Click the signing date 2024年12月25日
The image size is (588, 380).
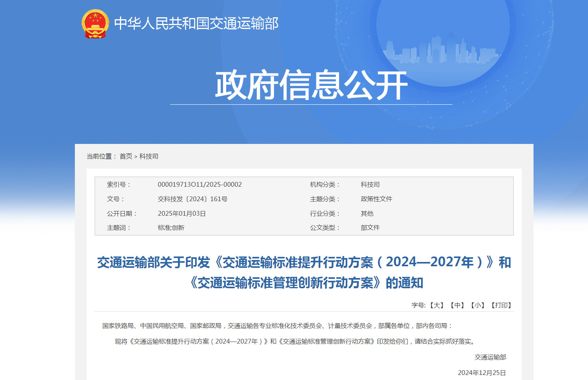click(x=482, y=373)
